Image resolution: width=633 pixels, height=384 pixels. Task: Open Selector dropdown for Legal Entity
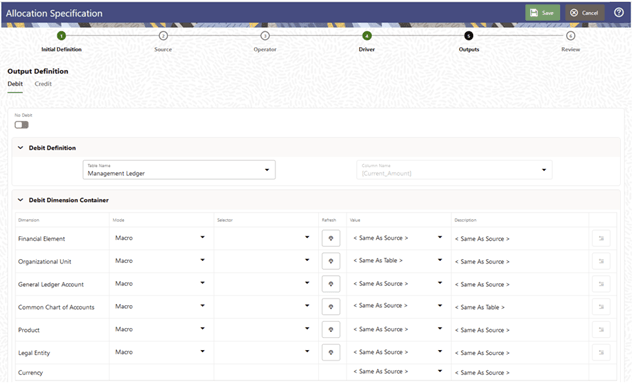click(x=265, y=352)
